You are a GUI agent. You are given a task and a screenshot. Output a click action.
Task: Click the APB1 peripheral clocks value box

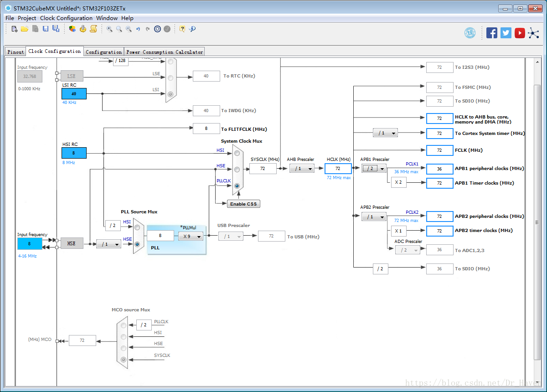[x=439, y=168]
